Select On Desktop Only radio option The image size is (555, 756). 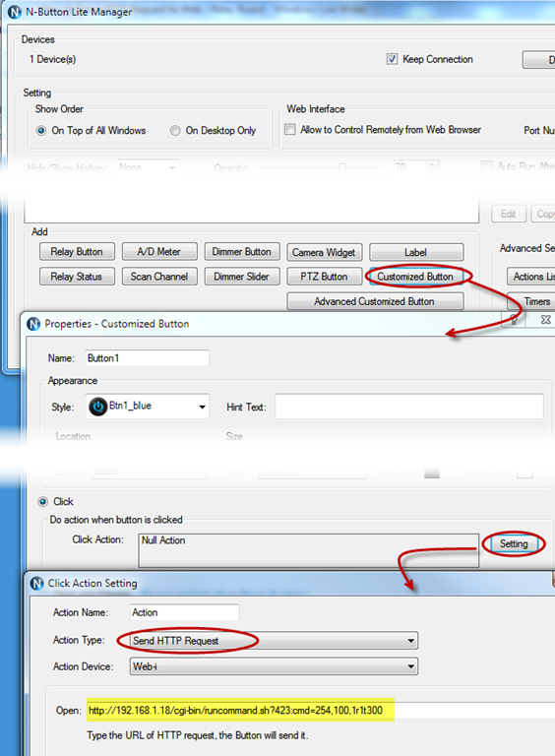175,131
